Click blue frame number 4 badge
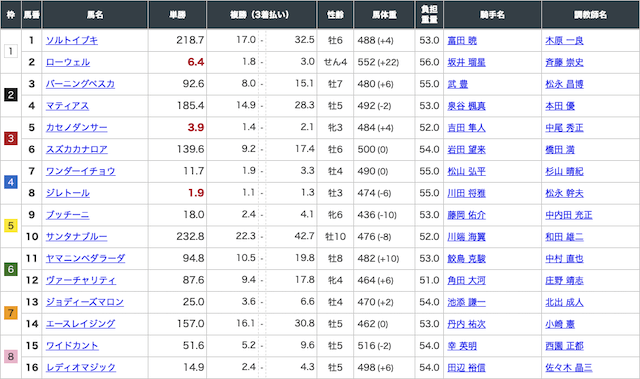This screenshot has height=379, width=640. click(x=11, y=182)
